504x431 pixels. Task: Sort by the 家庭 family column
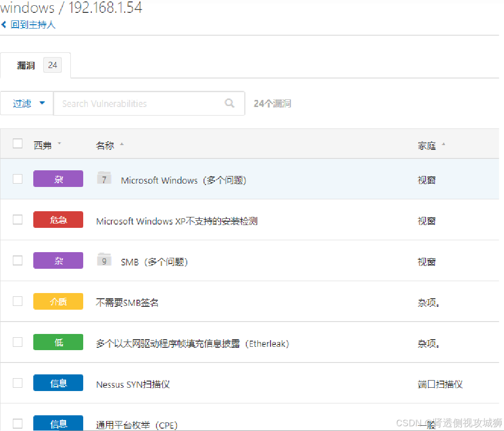click(x=431, y=146)
